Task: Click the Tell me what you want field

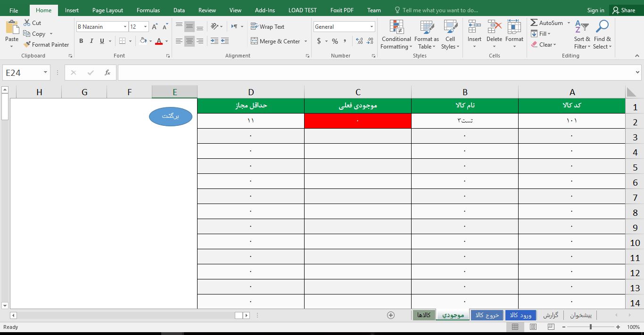Action: pos(436,10)
